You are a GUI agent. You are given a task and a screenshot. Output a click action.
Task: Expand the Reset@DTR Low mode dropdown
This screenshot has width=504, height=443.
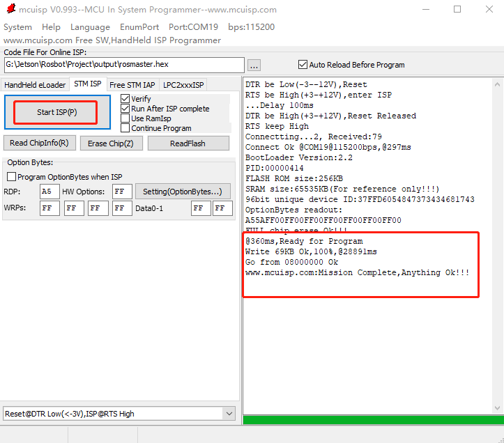click(x=229, y=414)
